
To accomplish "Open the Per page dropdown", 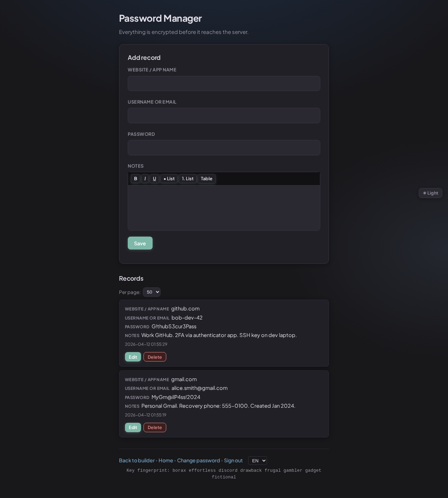I will click(x=152, y=292).
